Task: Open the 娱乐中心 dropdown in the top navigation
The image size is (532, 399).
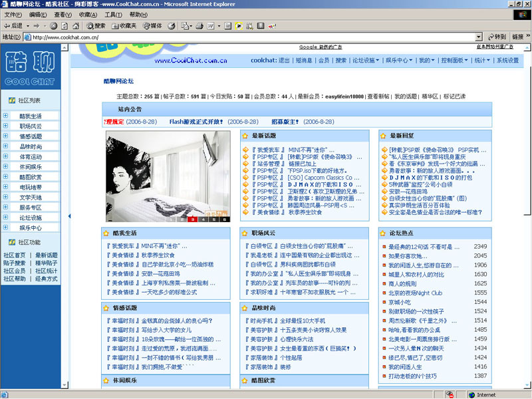Action: click(398, 61)
